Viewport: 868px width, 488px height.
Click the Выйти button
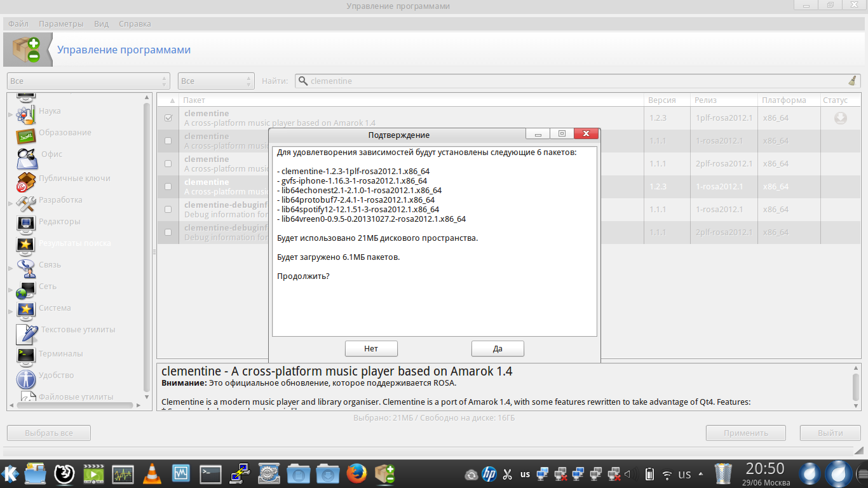click(831, 433)
